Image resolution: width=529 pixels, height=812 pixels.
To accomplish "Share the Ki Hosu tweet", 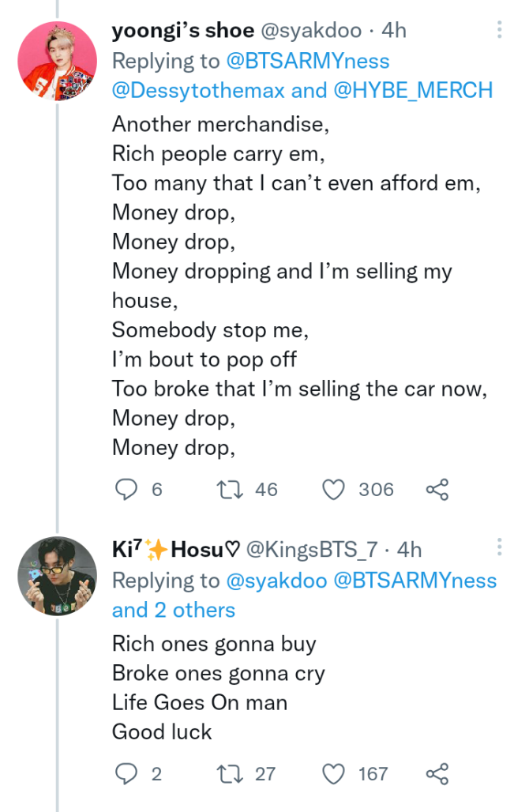I will coord(437,773).
